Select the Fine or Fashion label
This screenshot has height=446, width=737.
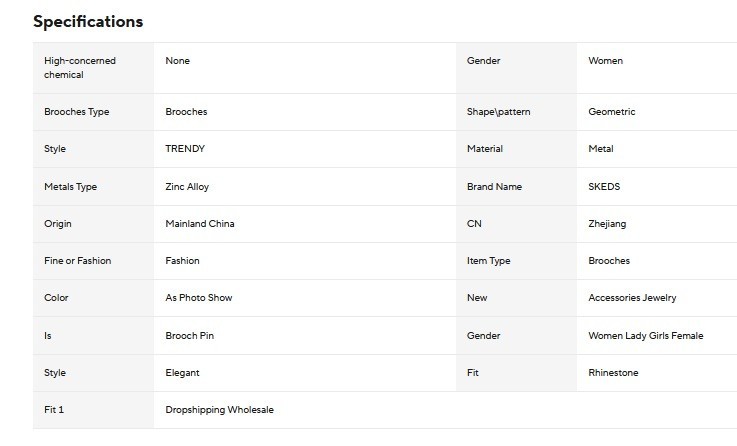pyautogui.click(x=78, y=261)
